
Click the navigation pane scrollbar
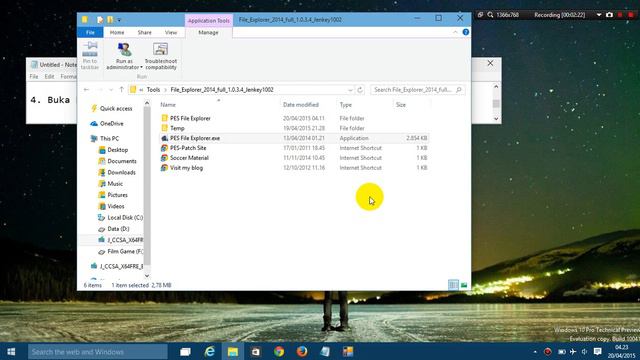pos(147,186)
